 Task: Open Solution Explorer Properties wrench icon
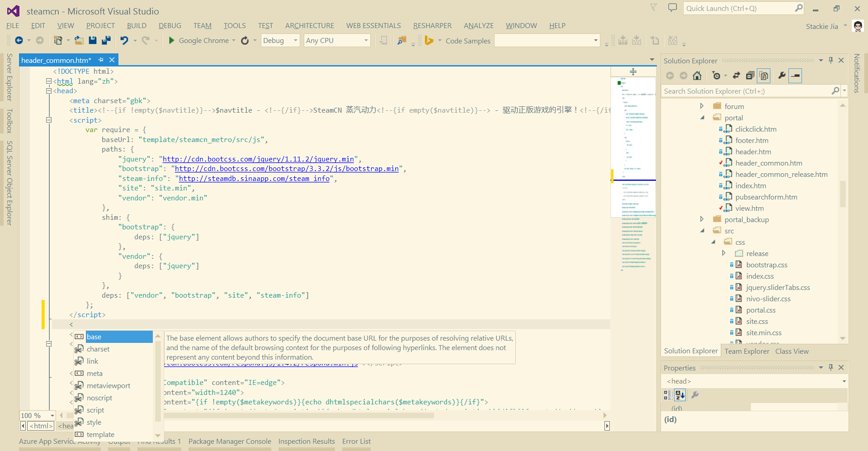click(x=782, y=76)
